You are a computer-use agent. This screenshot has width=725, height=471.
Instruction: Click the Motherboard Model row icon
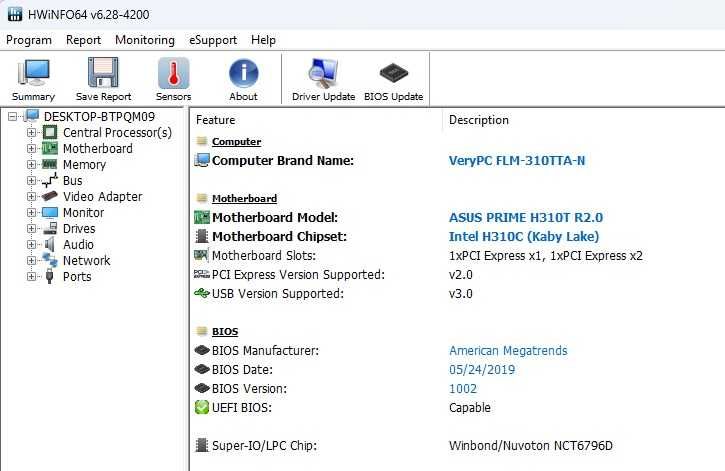[202, 217]
